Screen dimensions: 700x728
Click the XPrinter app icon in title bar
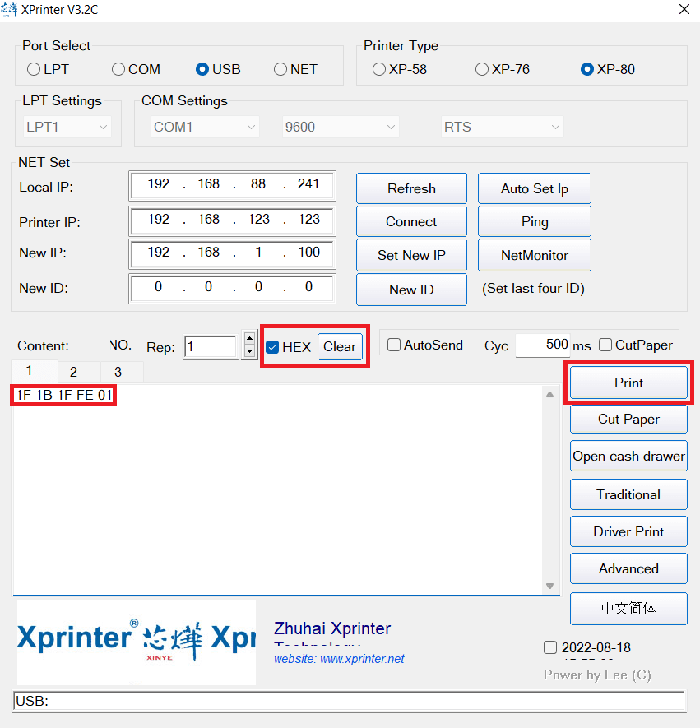click(x=10, y=10)
